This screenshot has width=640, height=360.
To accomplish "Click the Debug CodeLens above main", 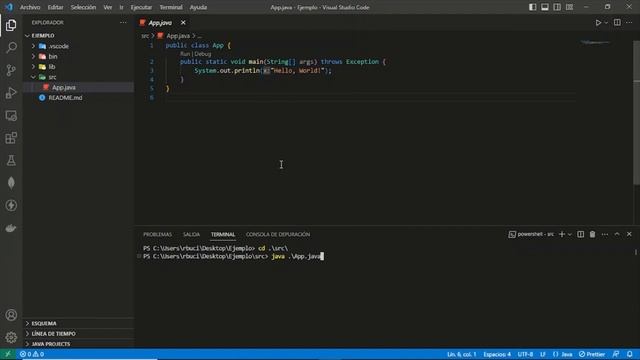I will [203, 54].
